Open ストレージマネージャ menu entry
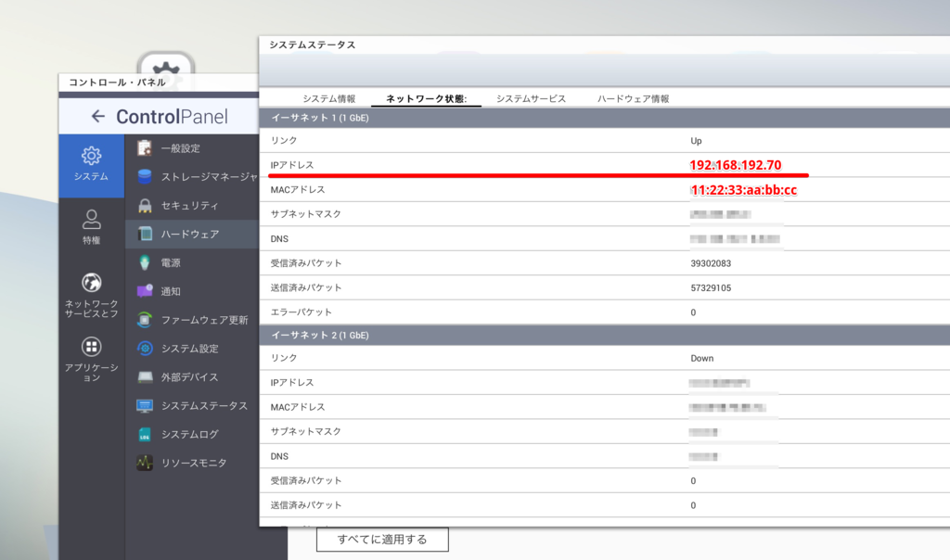 [x=191, y=177]
